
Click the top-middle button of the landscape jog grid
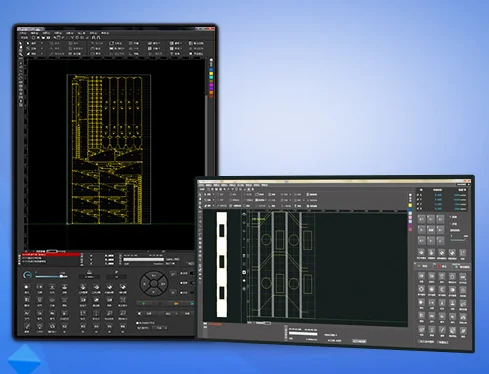(x=431, y=219)
